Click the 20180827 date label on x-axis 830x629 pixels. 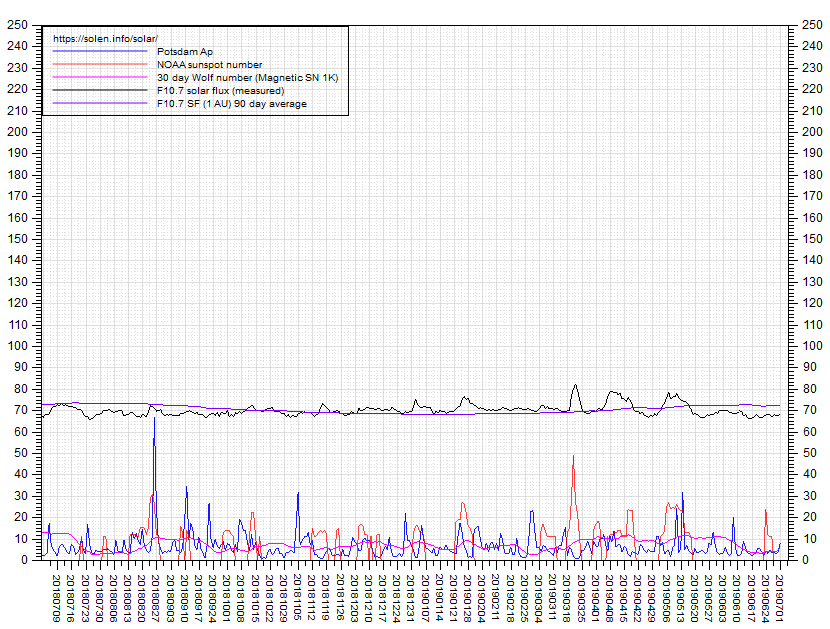coord(155,598)
